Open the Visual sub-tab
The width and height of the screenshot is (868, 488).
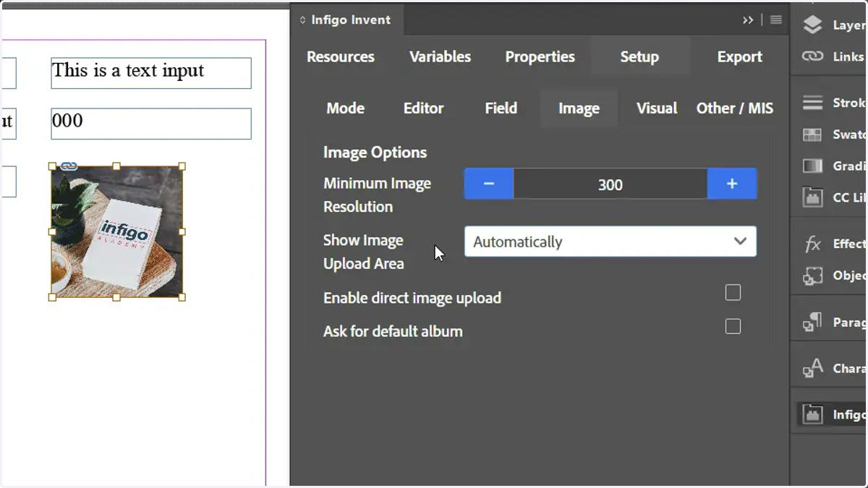pyautogui.click(x=657, y=108)
